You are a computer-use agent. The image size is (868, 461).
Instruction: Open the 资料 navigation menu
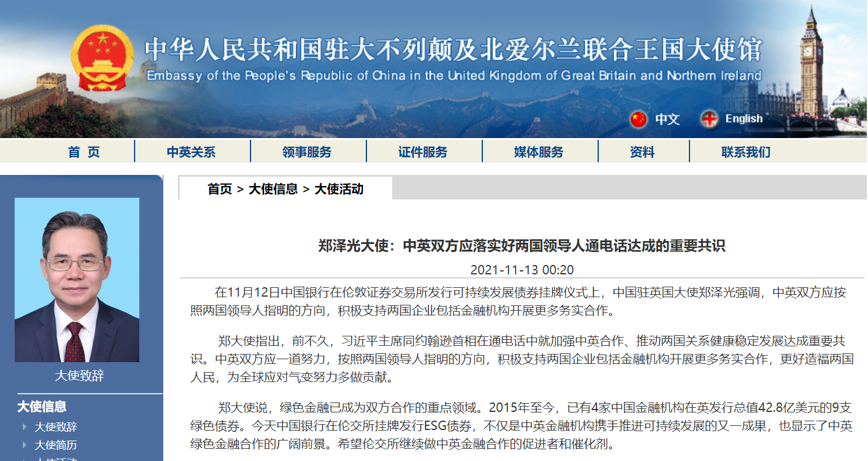(x=642, y=152)
